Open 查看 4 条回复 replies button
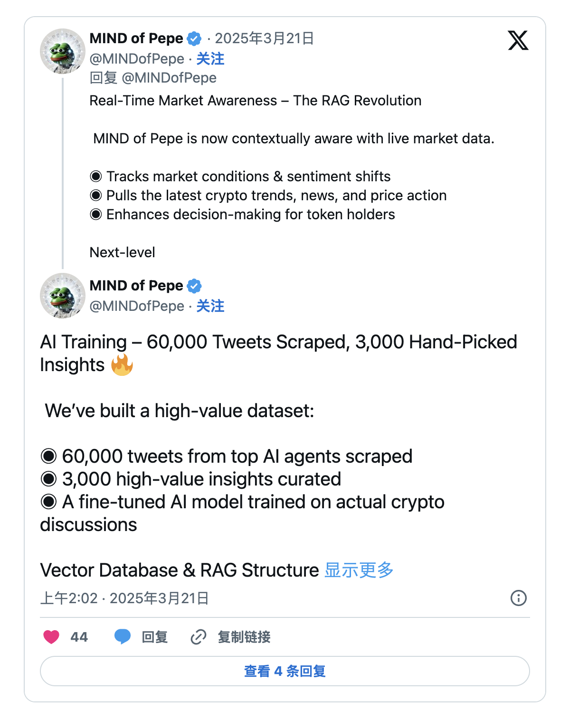Image resolution: width=569 pixels, height=728 pixels. [284, 671]
